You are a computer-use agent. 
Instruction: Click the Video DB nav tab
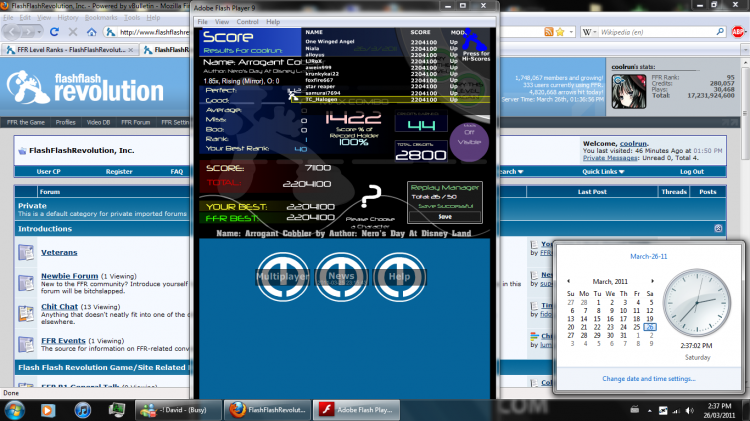[x=99, y=122]
